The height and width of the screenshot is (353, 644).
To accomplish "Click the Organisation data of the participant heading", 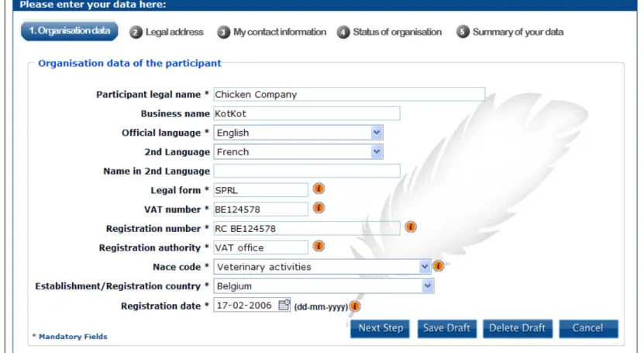I will (x=129, y=64).
